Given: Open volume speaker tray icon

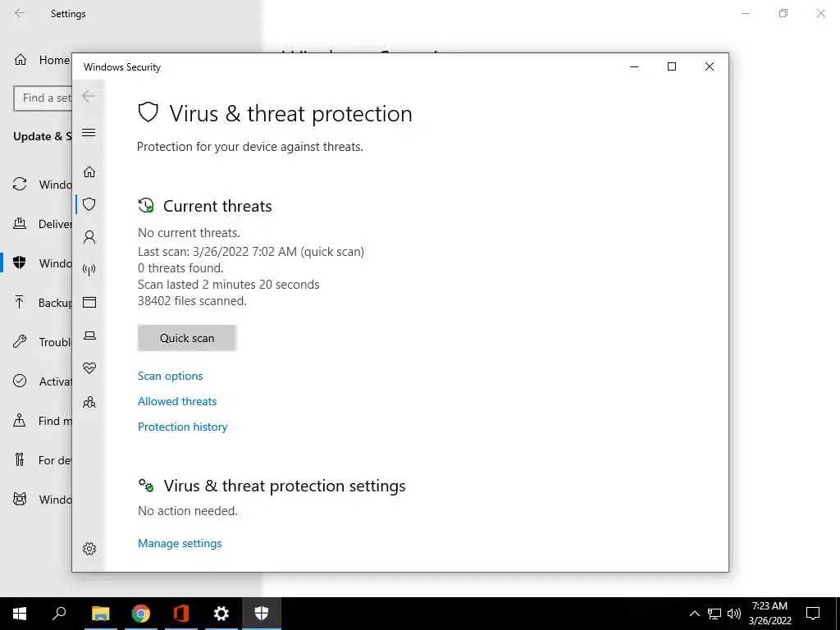Looking at the screenshot, I should pyautogui.click(x=734, y=614).
